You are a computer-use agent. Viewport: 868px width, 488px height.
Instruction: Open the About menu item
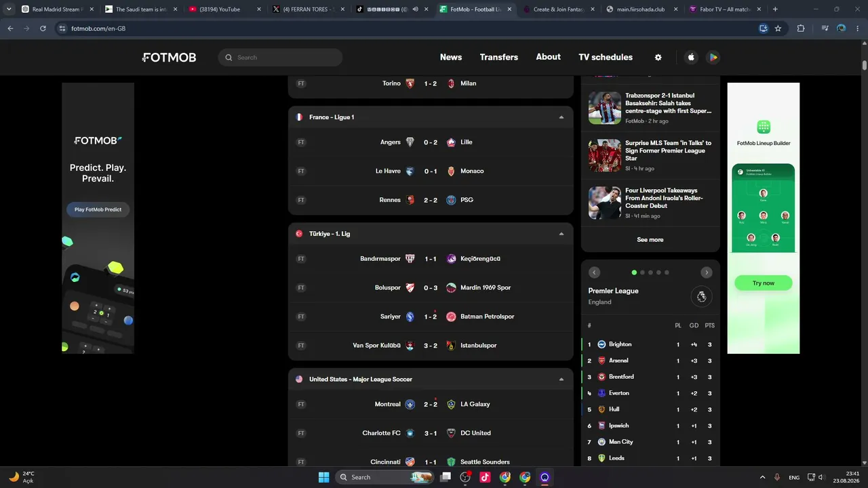[548, 57]
